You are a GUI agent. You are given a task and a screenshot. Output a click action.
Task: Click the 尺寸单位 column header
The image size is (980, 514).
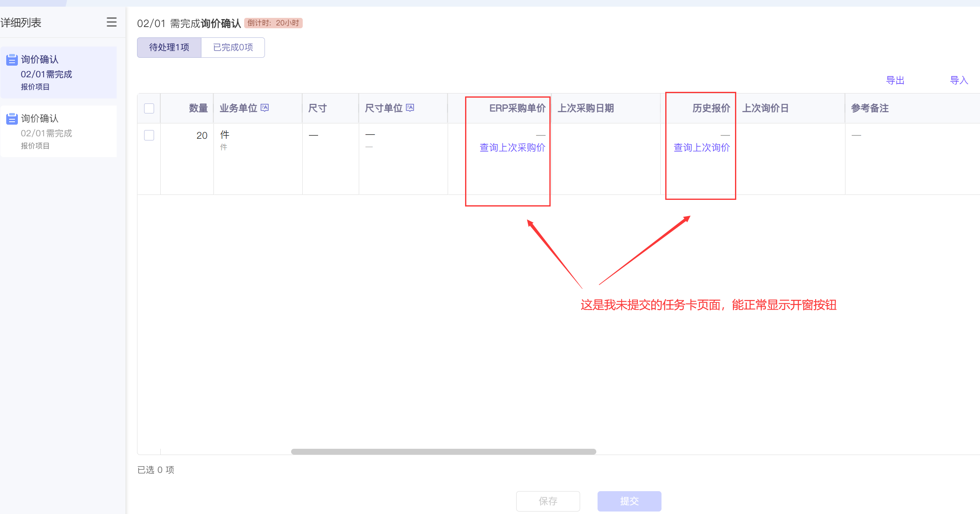pos(403,108)
